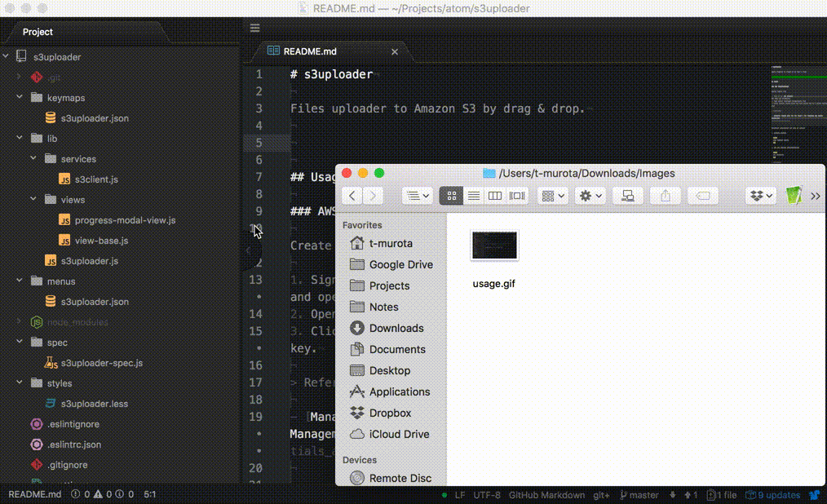Change GitHub Markdown grammar selector
The image size is (827, 504).
pos(546,495)
